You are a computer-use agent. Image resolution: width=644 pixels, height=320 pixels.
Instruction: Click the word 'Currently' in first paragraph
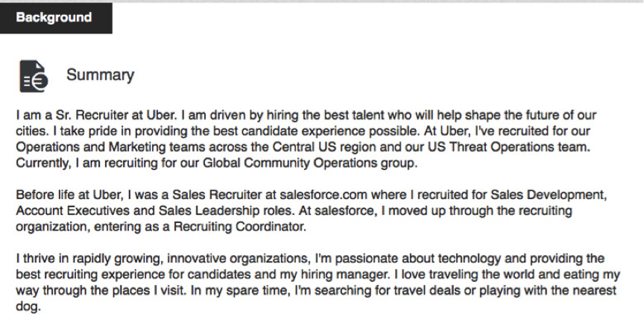(44, 163)
